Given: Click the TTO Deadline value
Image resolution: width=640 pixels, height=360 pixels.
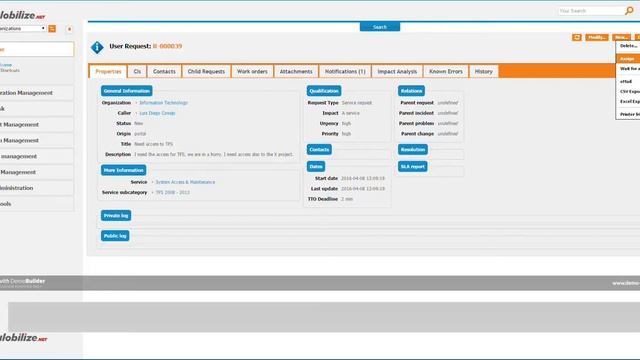Looking at the screenshot, I should pos(347,199).
